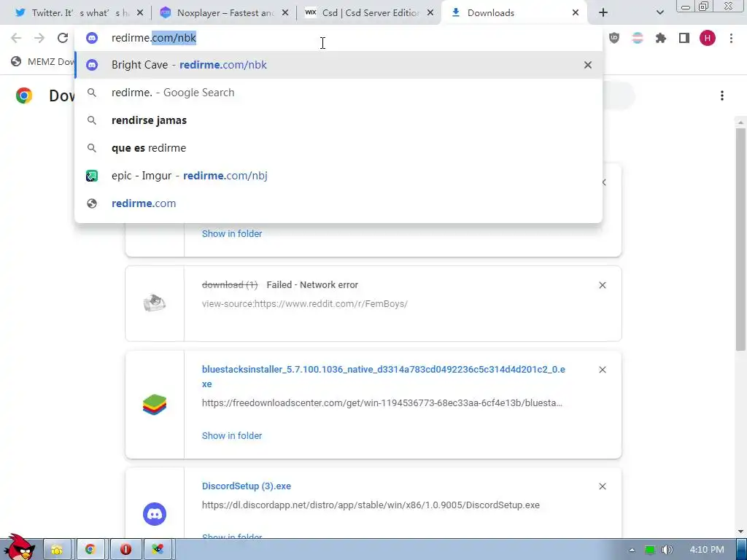Open the profile avatar labeled H
The image size is (747, 560).
tap(708, 38)
